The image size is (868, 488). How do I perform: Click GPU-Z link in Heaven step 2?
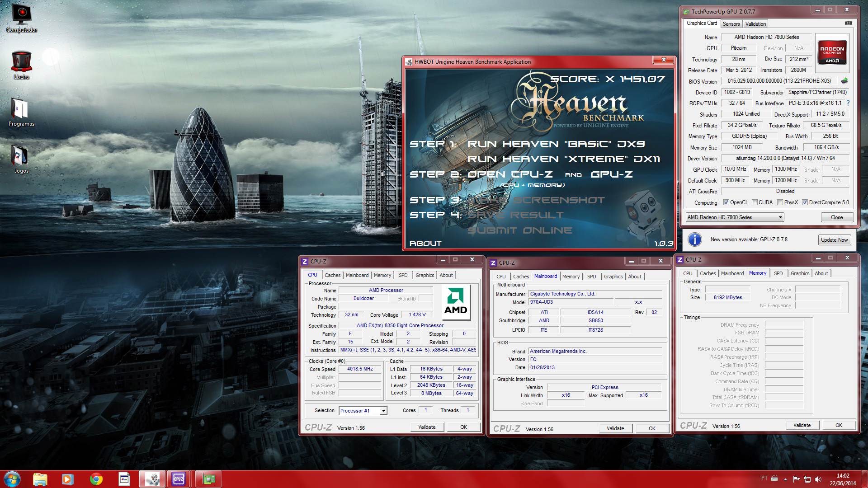pos(611,174)
